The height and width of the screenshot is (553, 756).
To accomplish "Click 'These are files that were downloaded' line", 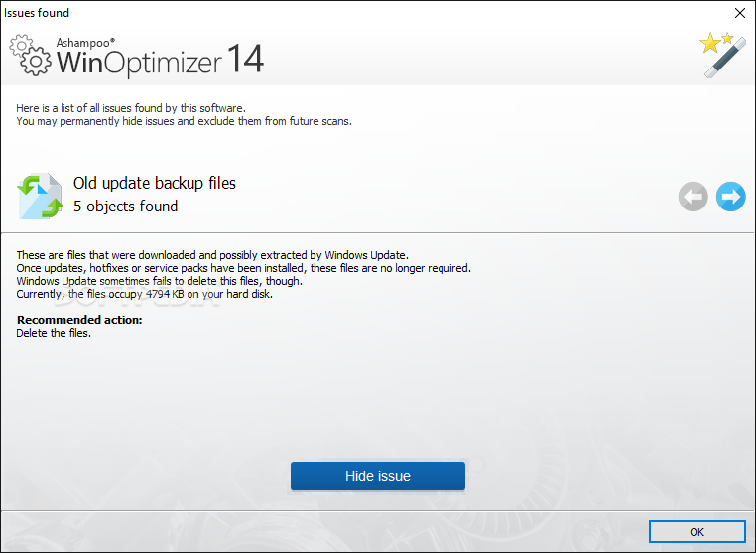I will coord(212,255).
